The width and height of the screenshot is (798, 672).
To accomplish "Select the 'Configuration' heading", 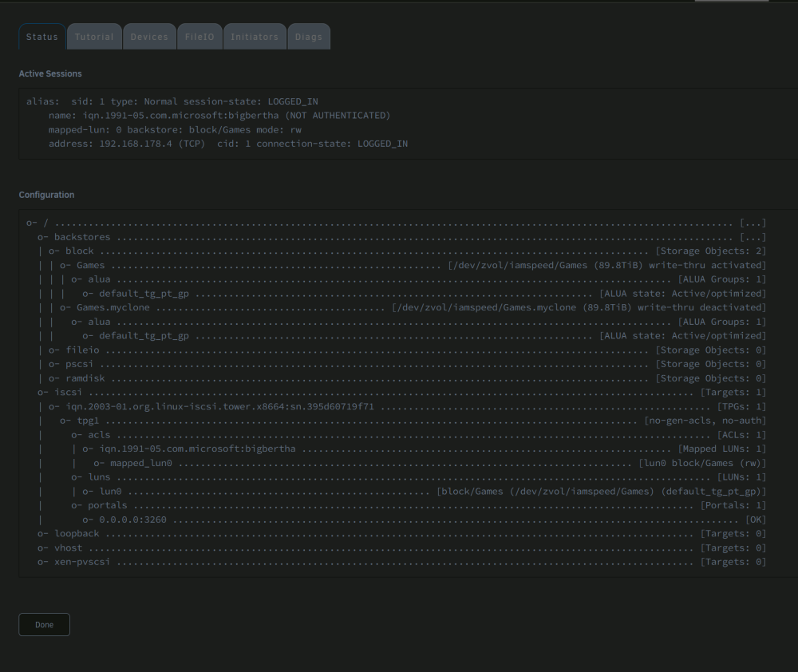I will click(46, 195).
